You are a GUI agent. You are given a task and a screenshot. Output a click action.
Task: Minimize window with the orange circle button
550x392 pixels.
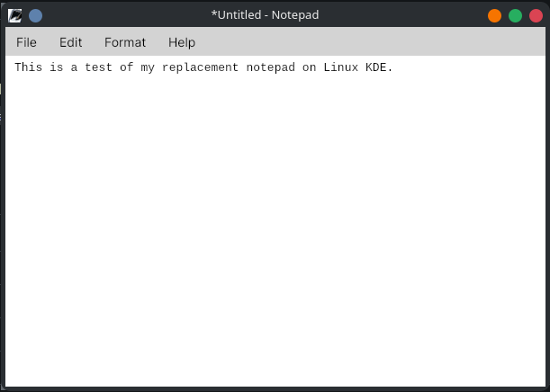pyautogui.click(x=494, y=15)
